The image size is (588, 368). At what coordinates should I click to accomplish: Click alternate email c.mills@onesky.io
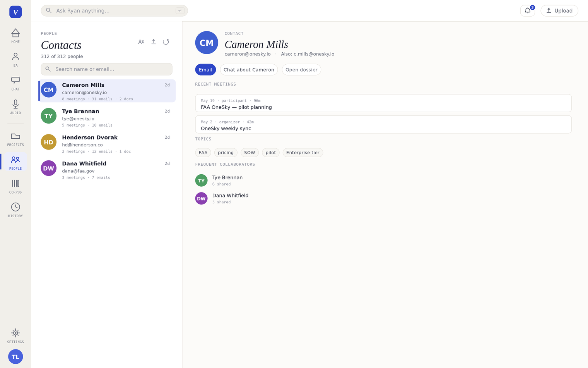tap(314, 54)
